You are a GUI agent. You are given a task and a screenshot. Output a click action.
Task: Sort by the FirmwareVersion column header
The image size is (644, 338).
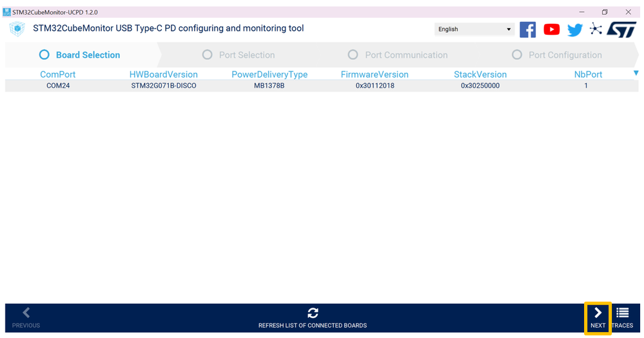(375, 74)
